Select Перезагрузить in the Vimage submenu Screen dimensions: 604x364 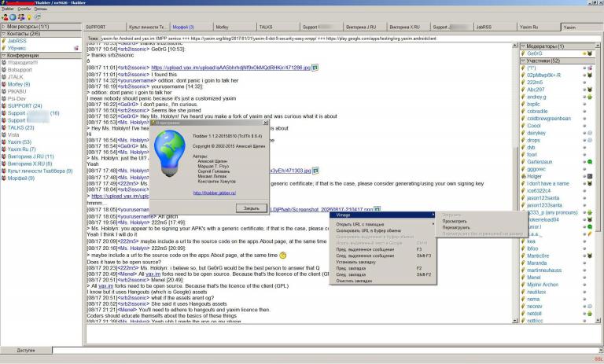[481, 228]
